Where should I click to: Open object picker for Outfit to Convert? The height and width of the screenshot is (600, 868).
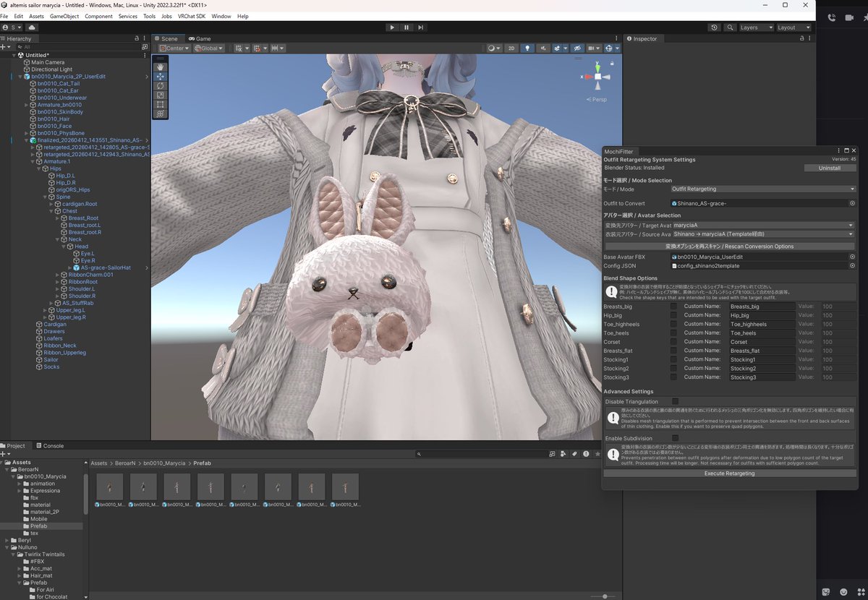click(x=852, y=203)
